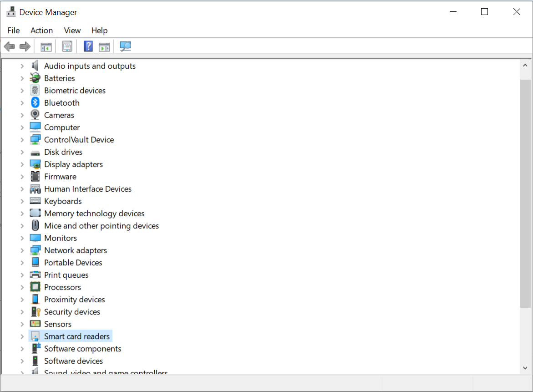Maximize the Device Manager window
The height and width of the screenshot is (392, 533).
(484, 12)
